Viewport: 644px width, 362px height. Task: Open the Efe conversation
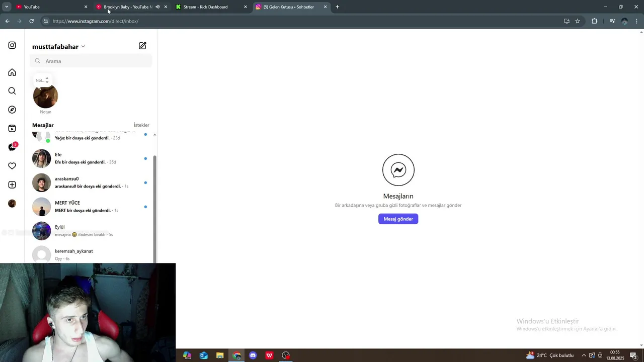pos(91,158)
